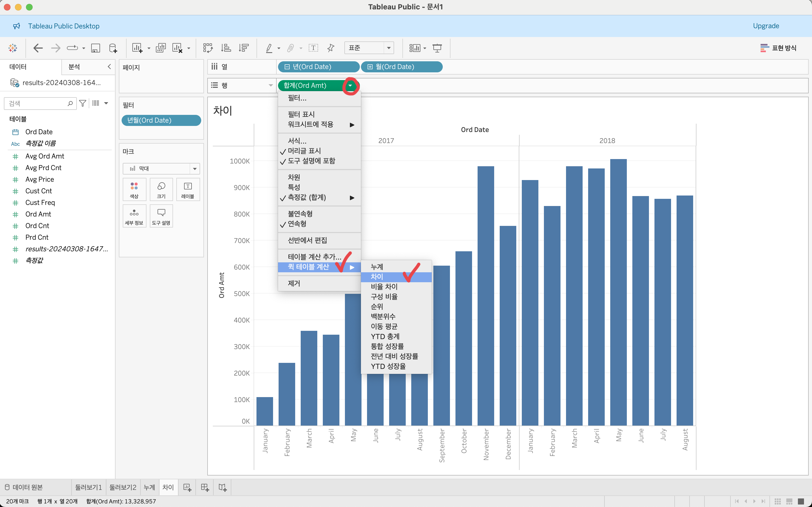Click the sort ascending icon
This screenshot has height=507, width=812.
click(x=226, y=48)
